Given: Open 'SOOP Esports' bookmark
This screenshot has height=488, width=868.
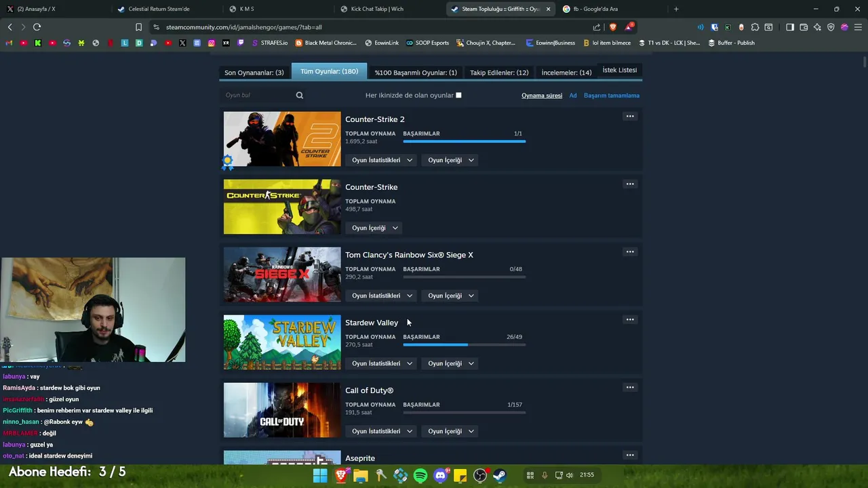Looking at the screenshot, I should 427,43.
